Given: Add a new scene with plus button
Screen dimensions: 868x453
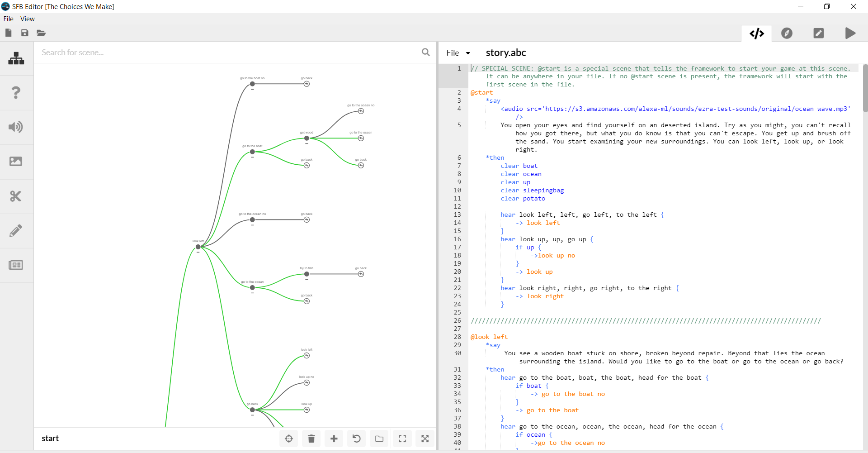Looking at the screenshot, I should 334,439.
